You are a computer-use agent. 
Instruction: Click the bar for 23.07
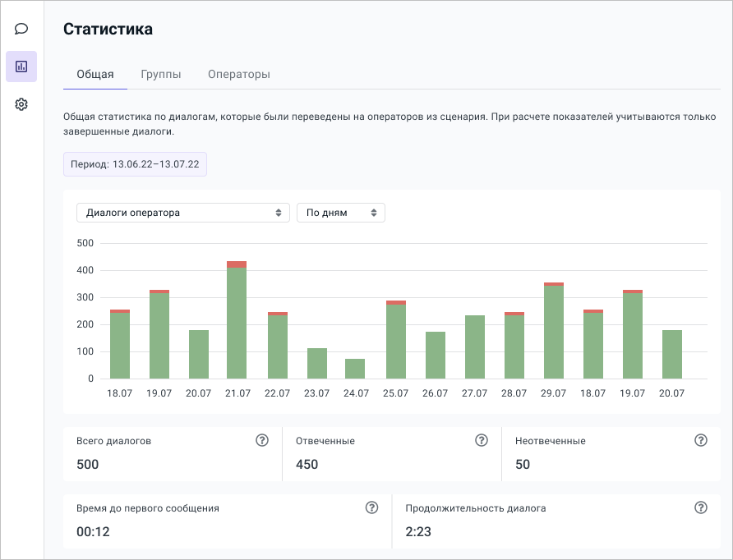[x=317, y=364]
